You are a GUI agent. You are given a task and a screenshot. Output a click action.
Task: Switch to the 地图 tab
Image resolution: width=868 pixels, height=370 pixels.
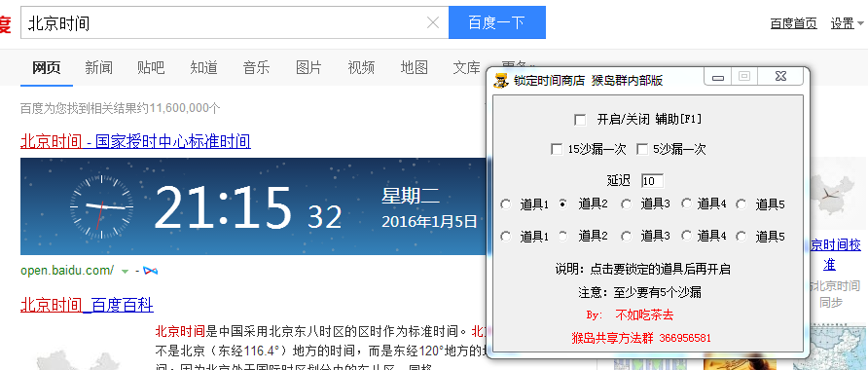click(x=415, y=67)
